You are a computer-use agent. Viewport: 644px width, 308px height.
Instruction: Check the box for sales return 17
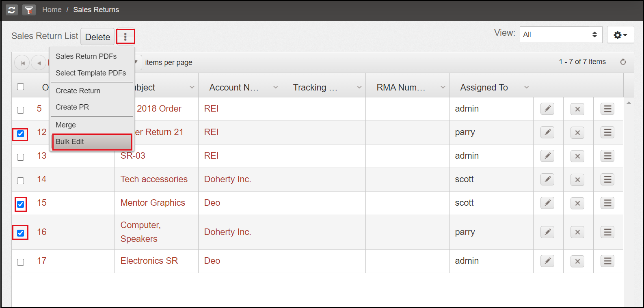pyautogui.click(x=21, y=262)
